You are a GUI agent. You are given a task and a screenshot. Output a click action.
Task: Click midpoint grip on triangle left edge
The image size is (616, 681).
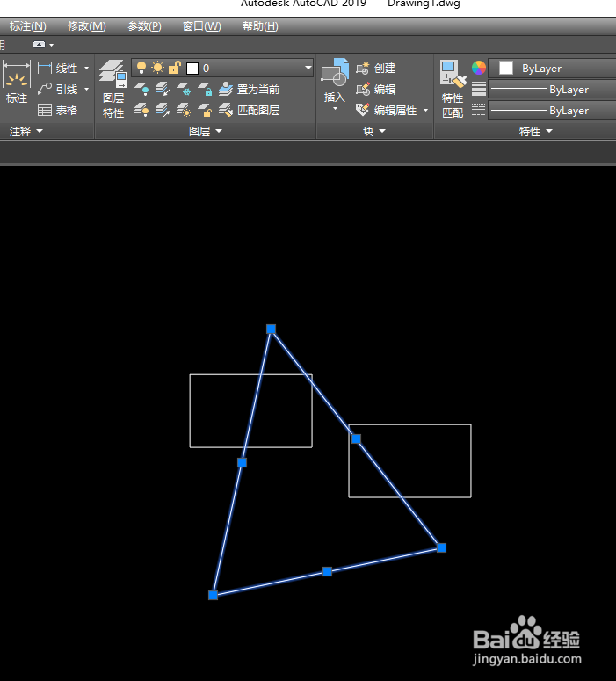[242, 462]
